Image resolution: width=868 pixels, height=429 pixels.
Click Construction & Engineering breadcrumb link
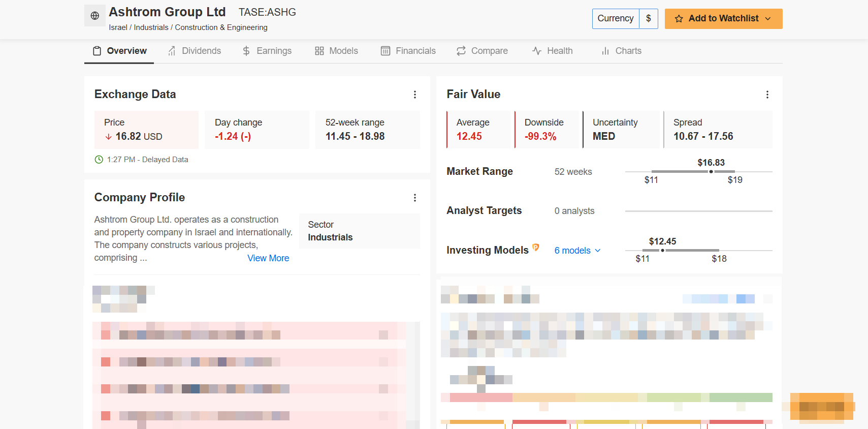point(221,27)
